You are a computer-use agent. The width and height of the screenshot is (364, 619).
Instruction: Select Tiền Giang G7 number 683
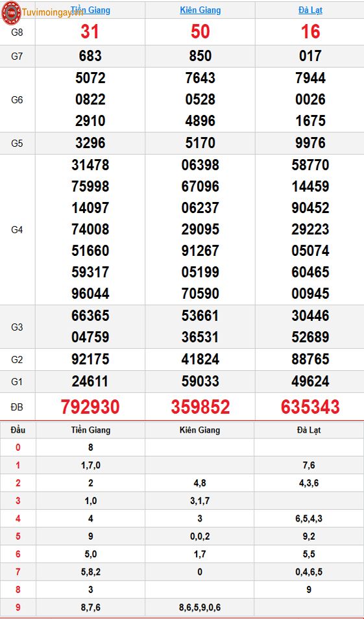(x=90, y=56)
